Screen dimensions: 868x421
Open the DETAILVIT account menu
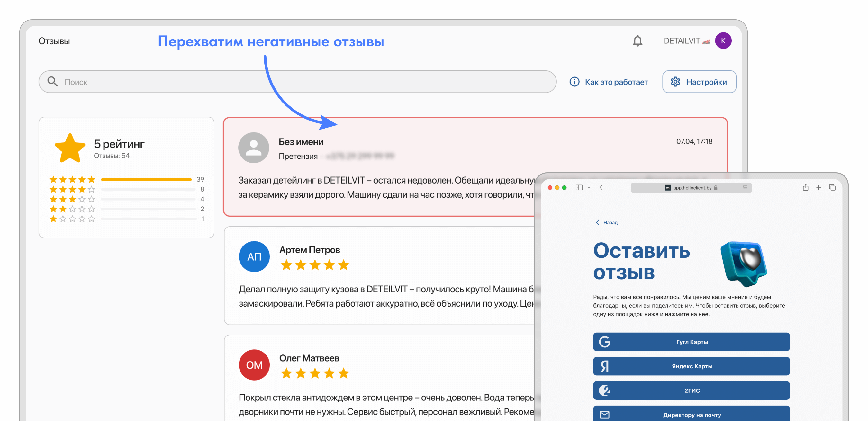(x=682, y=41)
